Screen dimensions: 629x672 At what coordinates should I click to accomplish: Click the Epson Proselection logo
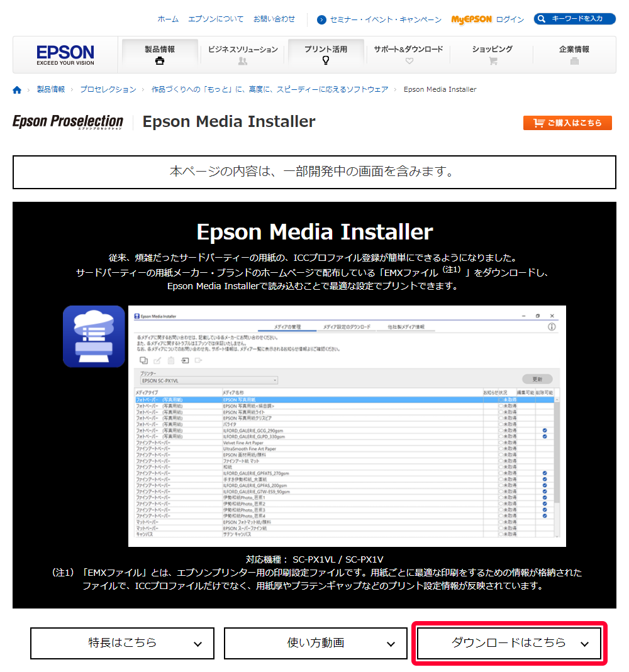[68, 121]
